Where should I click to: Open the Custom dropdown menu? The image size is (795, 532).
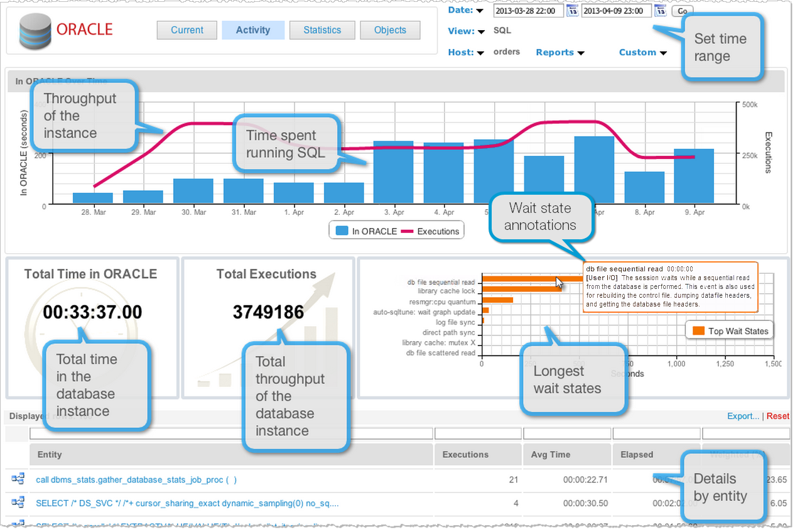point(642,52)
